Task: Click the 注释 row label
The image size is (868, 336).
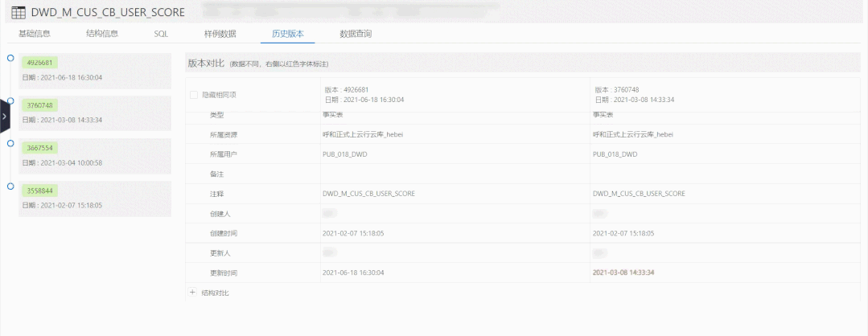Action: (216, 195)
